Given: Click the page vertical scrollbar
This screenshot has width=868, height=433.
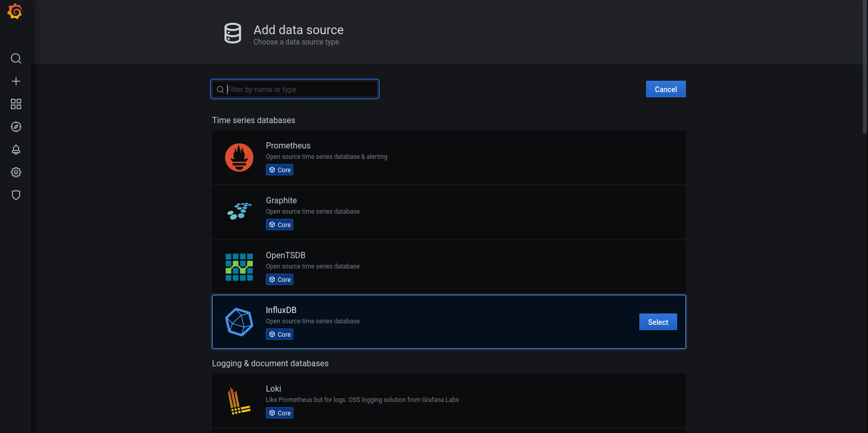Looking at the screenshot, I should coord(865,67).
